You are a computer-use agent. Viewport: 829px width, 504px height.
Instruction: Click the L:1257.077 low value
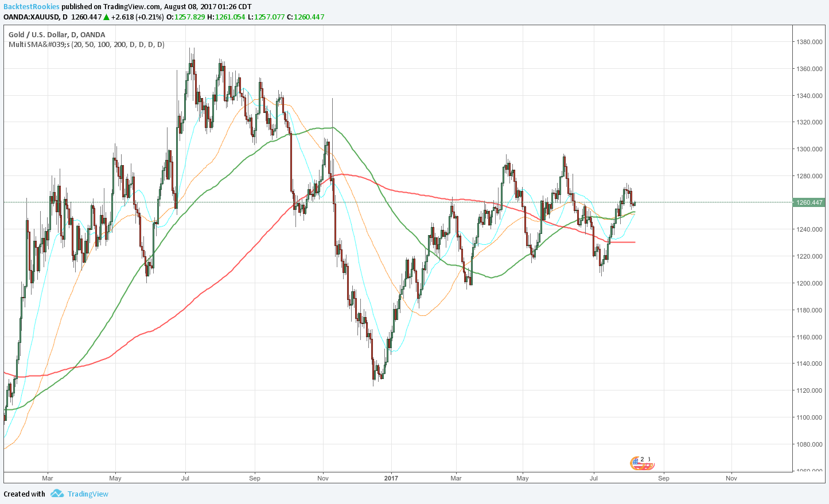tap(266, 17)
